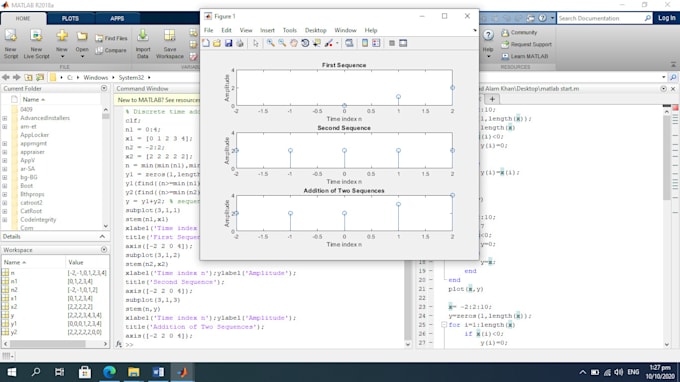This screenshot has height=382, width=680.
Task: Save the figure using the floppy disk icon
Action: [228, 43]
